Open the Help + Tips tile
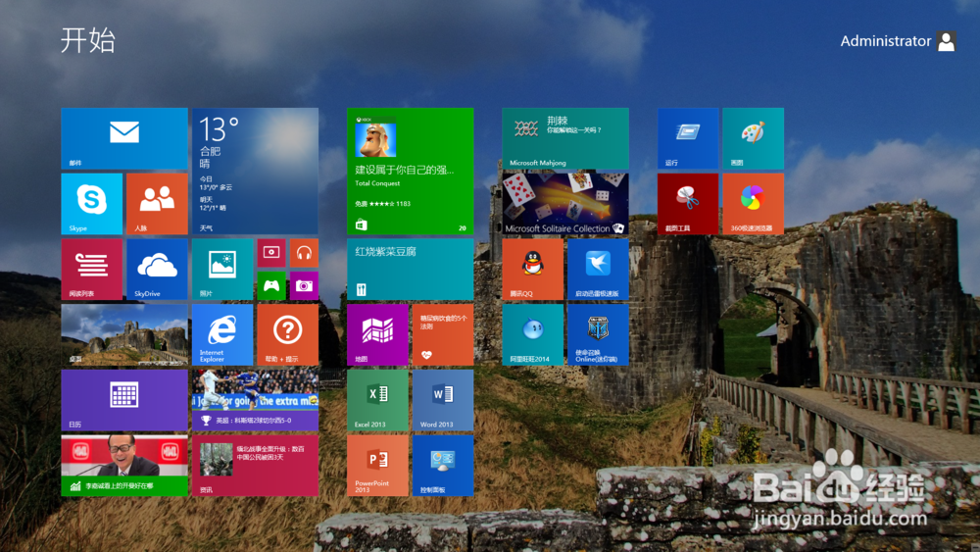 pos(287,334)
